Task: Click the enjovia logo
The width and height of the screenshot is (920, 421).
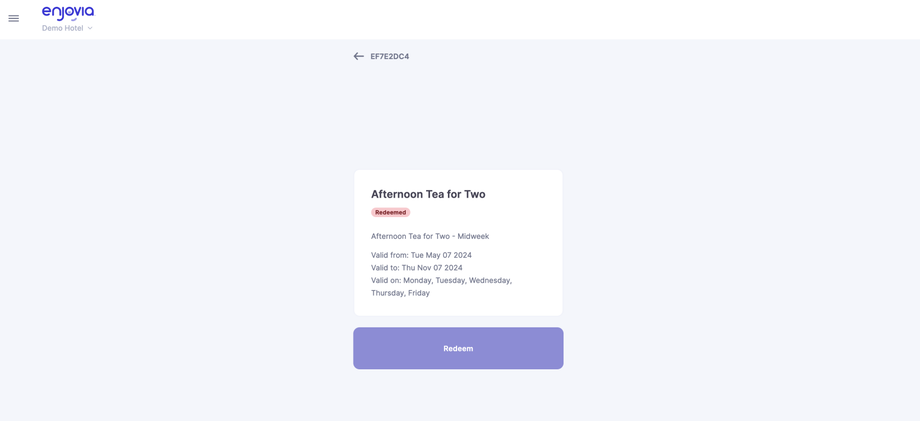Action: [x=68, y=12]
